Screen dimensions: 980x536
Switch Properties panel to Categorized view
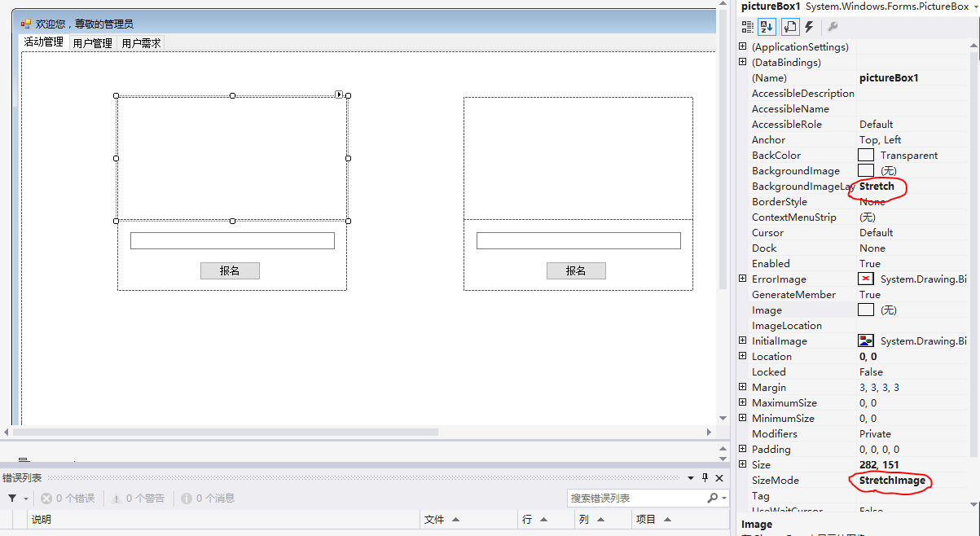[x=747, y=27]
